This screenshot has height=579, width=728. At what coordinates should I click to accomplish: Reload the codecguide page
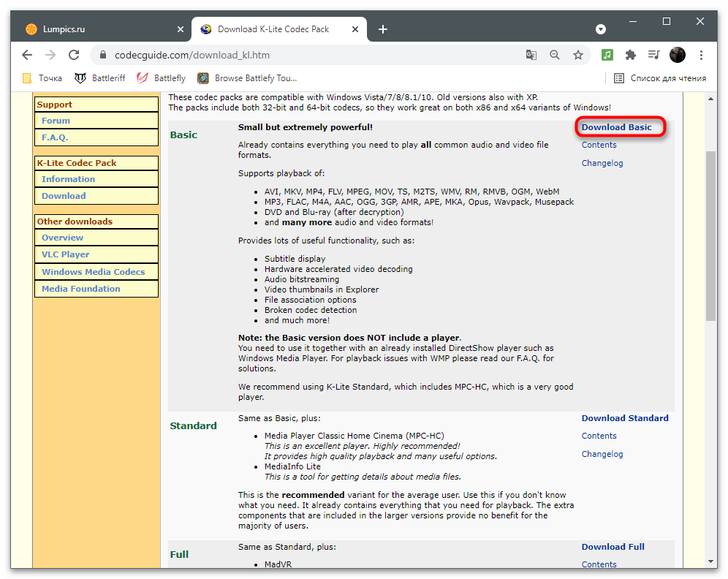click(74, 56)
